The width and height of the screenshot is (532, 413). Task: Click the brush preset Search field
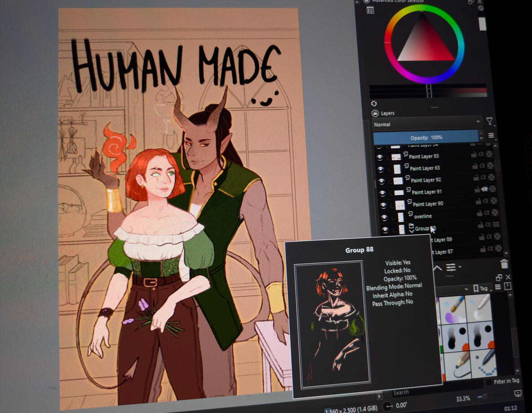(x=431, y=392)
